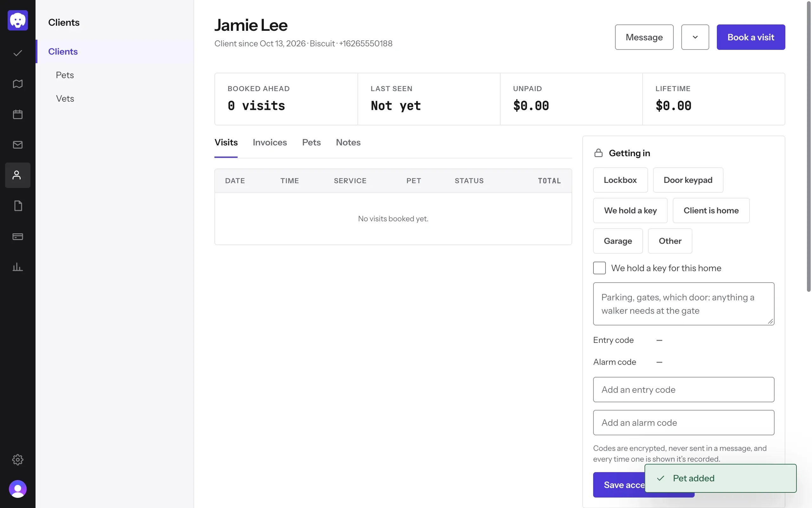812x508 pixels.
Task: Click the Book a visit button
Action: click(x=750, y=37)
